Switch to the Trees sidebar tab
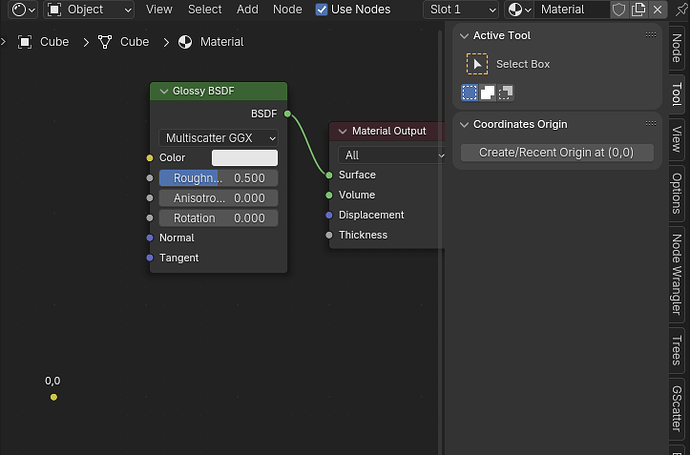 677,350
